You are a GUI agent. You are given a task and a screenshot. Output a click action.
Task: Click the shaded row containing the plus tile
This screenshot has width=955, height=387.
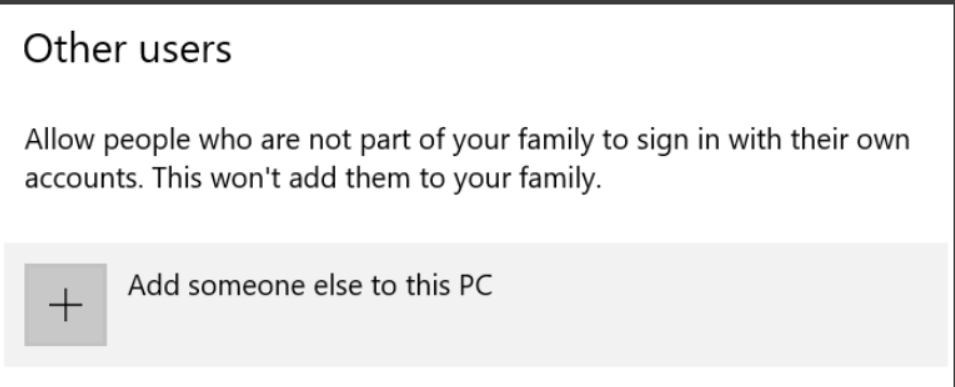coord(476,305)
